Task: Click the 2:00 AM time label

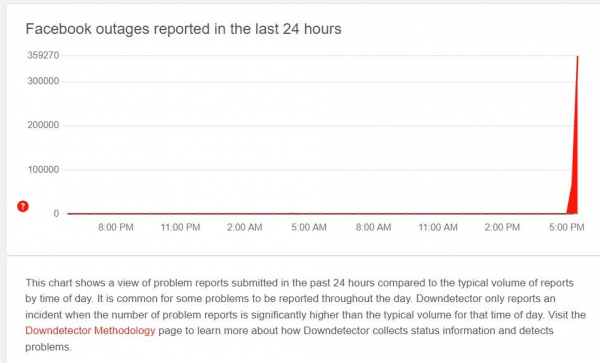Action: [245, 227]
